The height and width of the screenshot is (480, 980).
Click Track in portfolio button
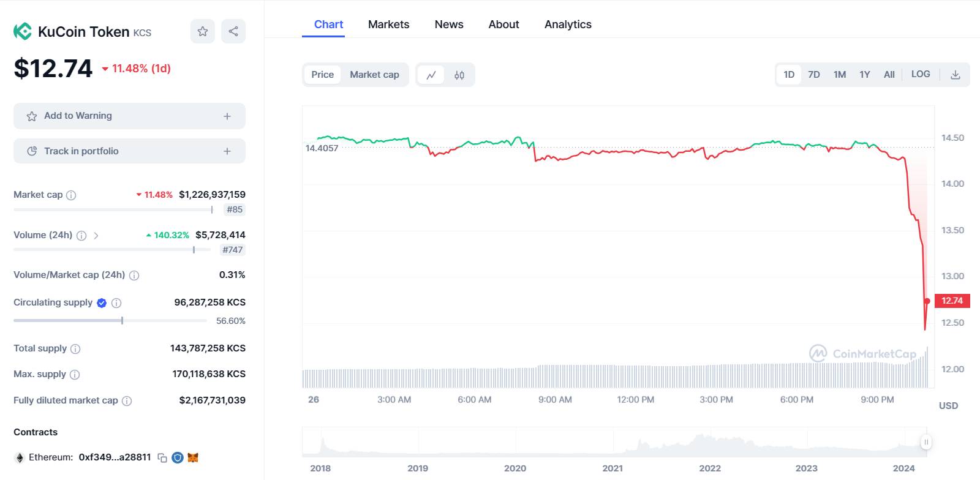129,151
